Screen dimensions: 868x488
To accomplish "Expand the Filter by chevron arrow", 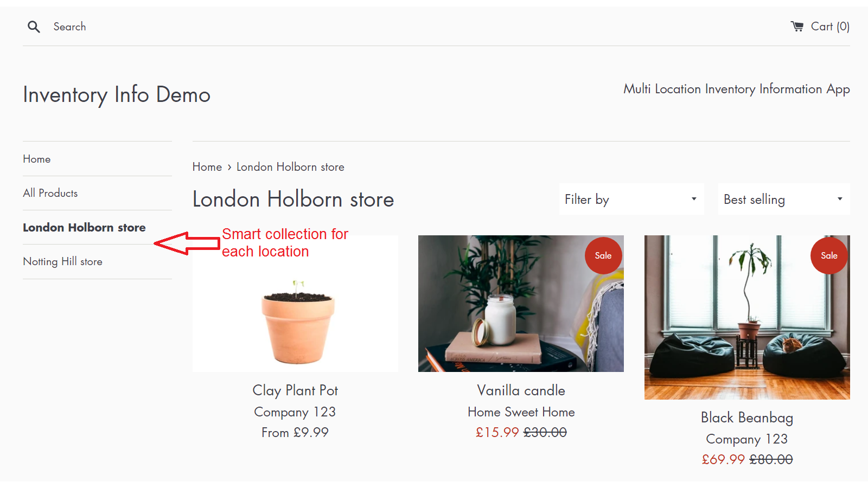I will [x=693, y=199].
